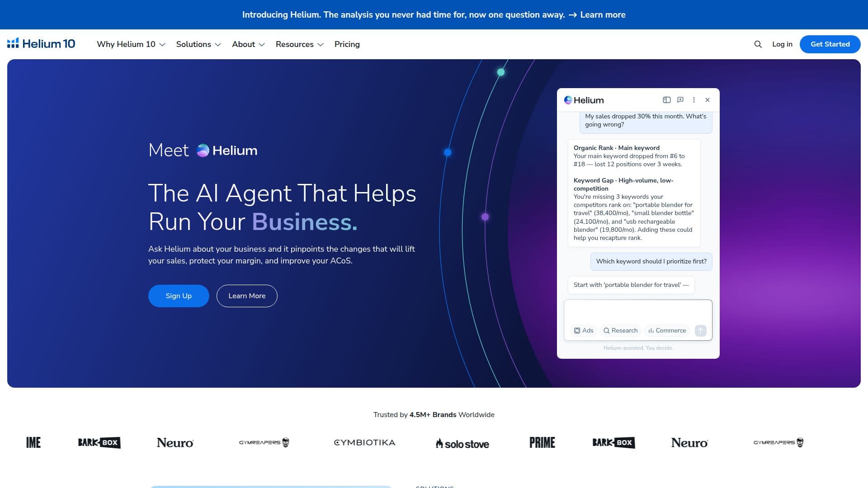This screenshot has height=488, width=868.
Task: Click the Get Started button
Action: (x=830, y=44)
